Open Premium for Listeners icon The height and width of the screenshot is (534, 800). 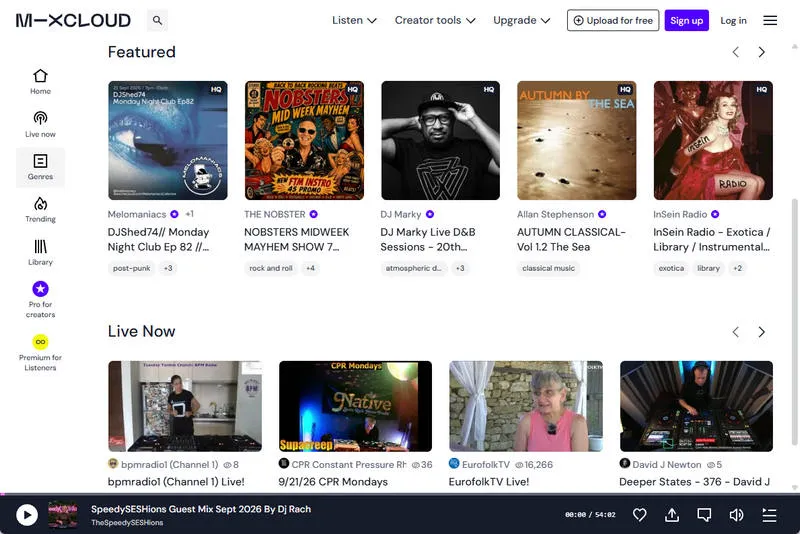pyautogui.click(x=40, y=342)
